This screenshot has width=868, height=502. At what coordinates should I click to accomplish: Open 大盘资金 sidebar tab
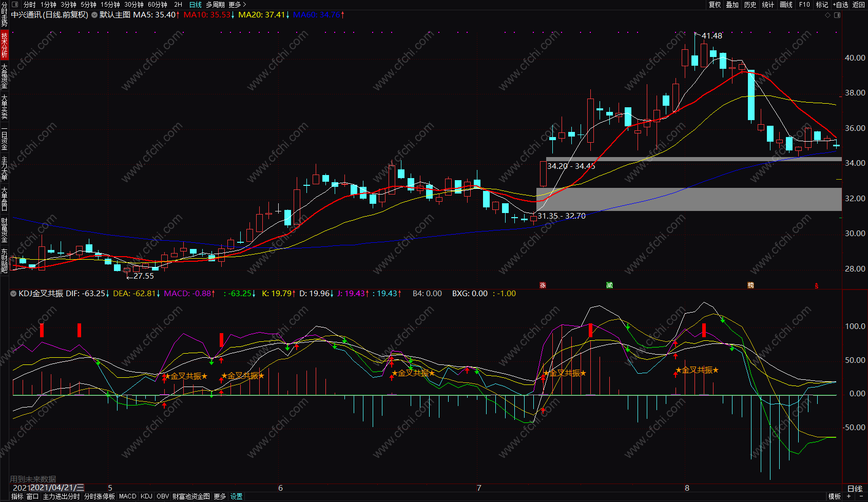[x=4, y=76]
